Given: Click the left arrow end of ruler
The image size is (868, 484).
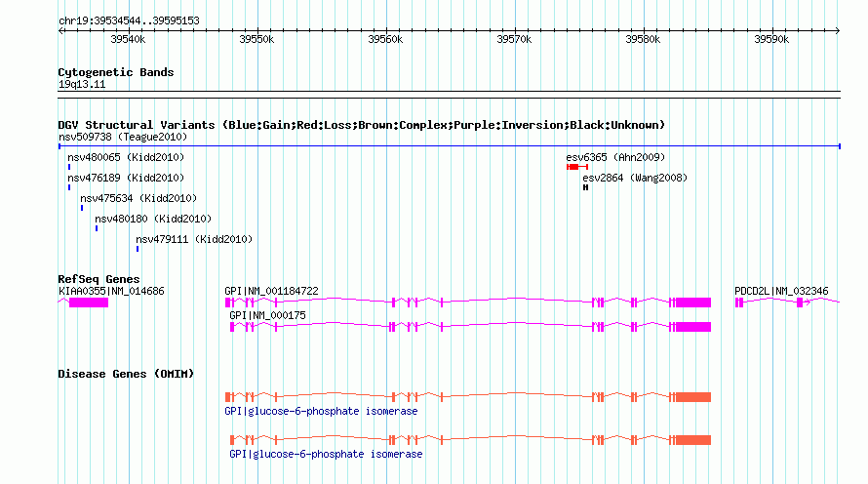Looking at the screenshot, I should 61,30.
